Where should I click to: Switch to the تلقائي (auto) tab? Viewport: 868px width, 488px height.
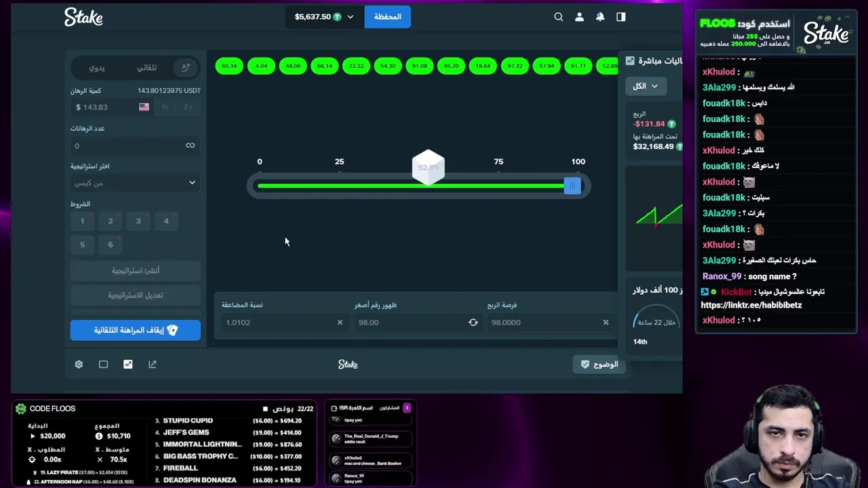pyautogui.click(x=146, y=68)
